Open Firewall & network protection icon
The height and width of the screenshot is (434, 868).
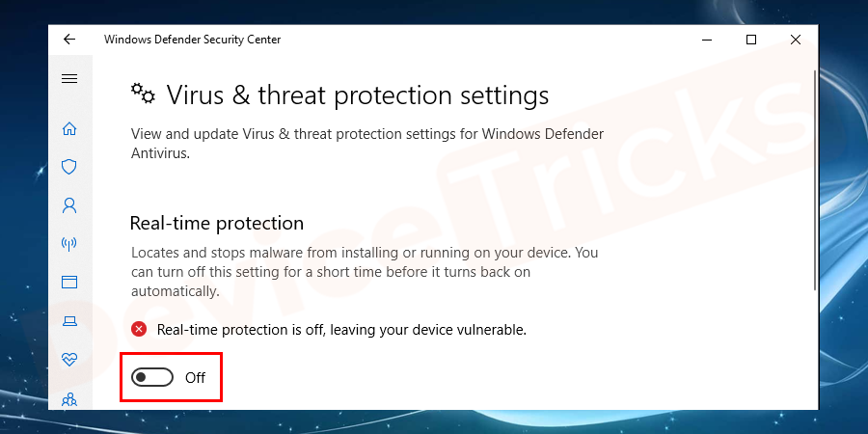point(69,244)
